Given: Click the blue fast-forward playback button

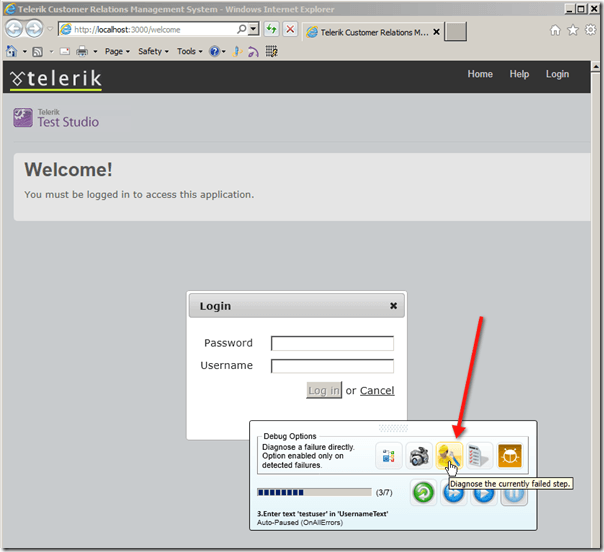Looking at the screenshot, I should point(453,493).
